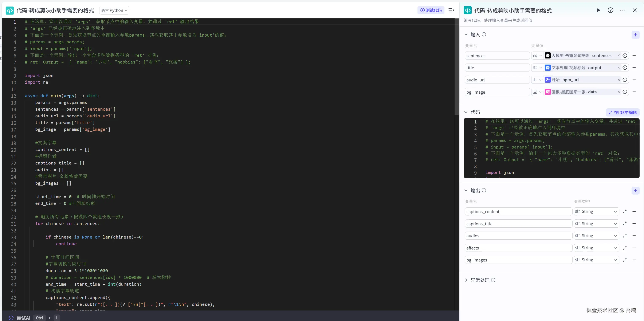The width and height of the screenshot is (644, 321).
Task: Change the audios output type dropdown
Action: click(x=596, y=236)
